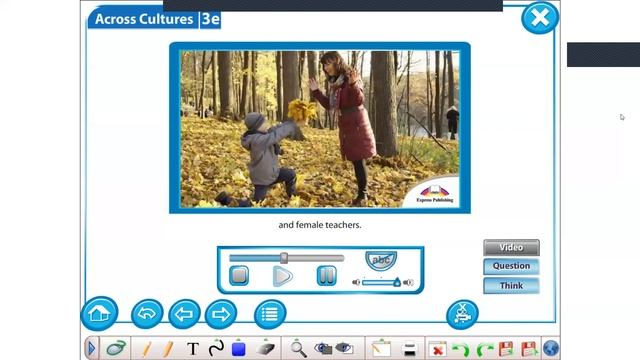Viewport: 640px width, 360px height.
Task: Select the mouse pointer tool
Action: click(x=116, y=348)
